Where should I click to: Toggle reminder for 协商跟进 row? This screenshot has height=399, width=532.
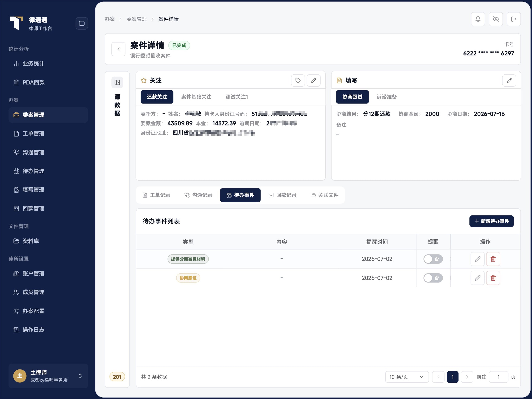pos(433,278)
